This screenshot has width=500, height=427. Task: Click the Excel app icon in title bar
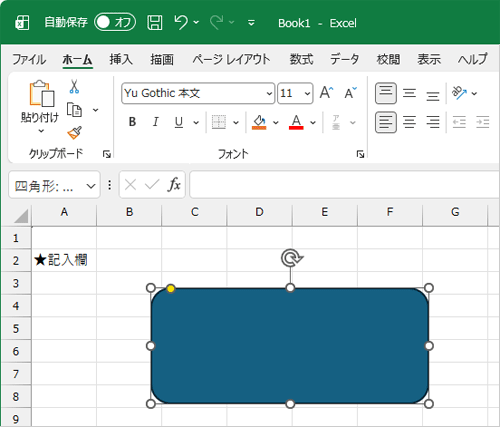tap(22, 23)
